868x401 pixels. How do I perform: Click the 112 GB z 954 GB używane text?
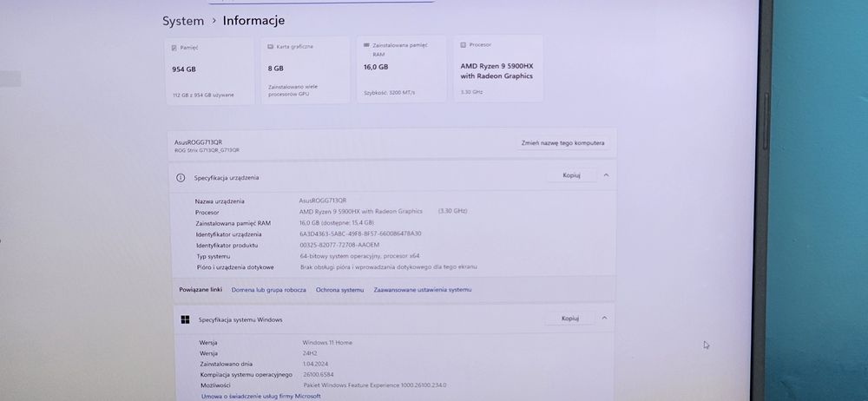tap(203, 95)
